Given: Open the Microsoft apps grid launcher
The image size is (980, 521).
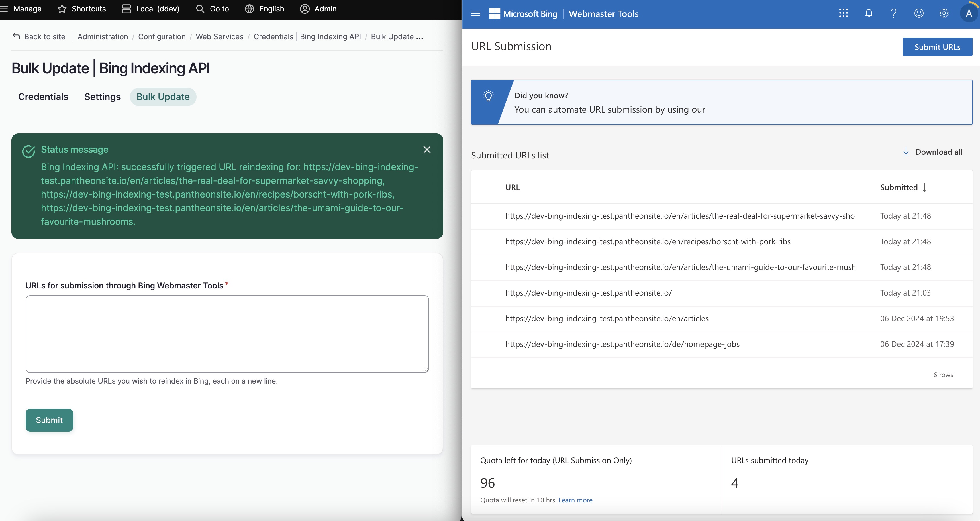Looking at the screenshot, I should [x=844, y=13].
